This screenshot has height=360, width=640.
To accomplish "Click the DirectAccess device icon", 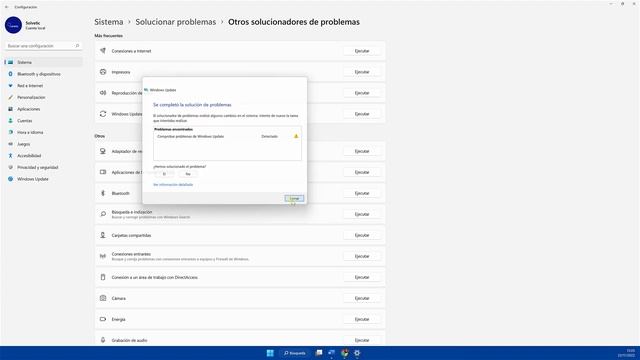I will pos(103,277).
